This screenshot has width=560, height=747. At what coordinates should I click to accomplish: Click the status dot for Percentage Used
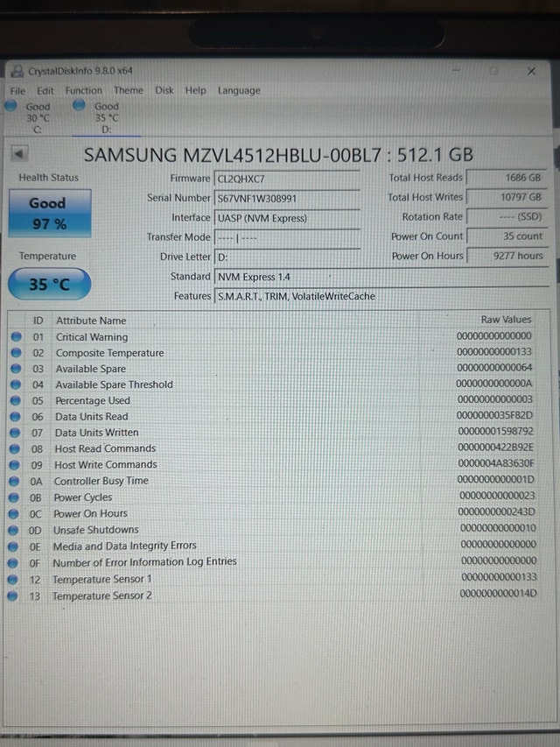click(x=16, y=401)
